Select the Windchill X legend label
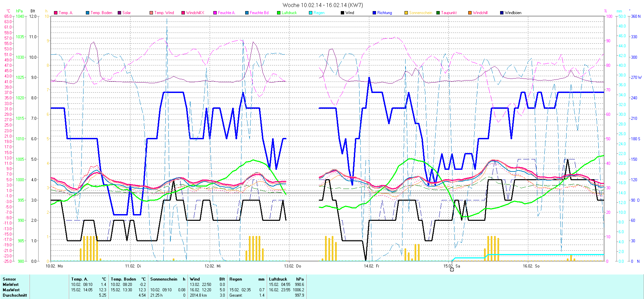The image size is (644, 299). [195, 13]
